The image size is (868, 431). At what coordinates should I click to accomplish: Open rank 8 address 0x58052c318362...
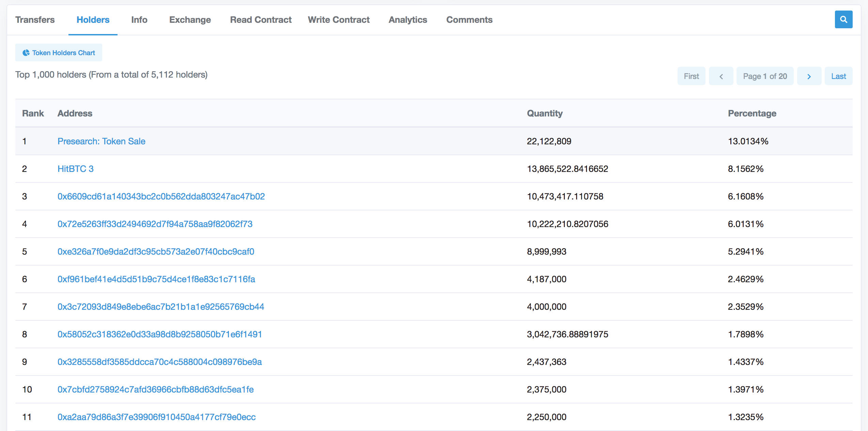tap(159, 334)
